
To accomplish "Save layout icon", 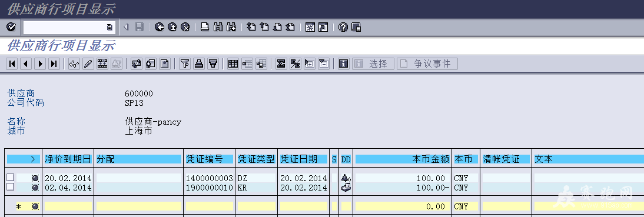I will tap(261, 64).
